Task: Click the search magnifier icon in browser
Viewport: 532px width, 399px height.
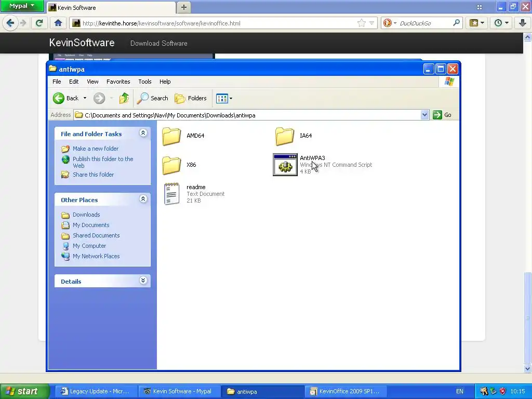Action: (x=457, y=23)
